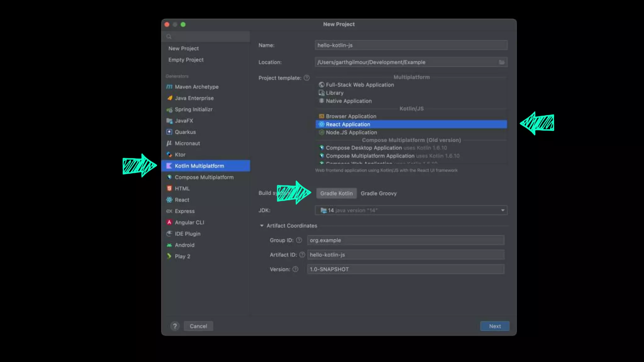Click the Cancel button
Viewport: 644px width, 362px height.
coord(198,326)
